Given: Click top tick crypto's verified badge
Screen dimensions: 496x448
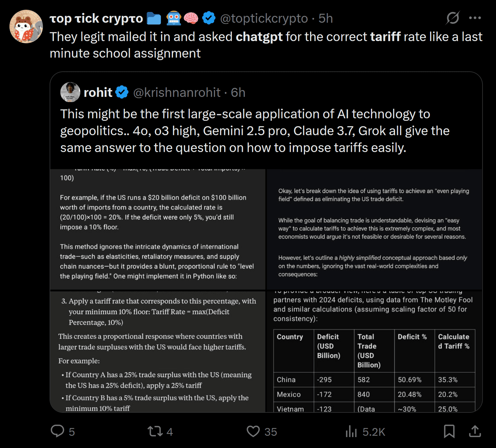Looking at the screenshot, I should click(x=209, y=18).
